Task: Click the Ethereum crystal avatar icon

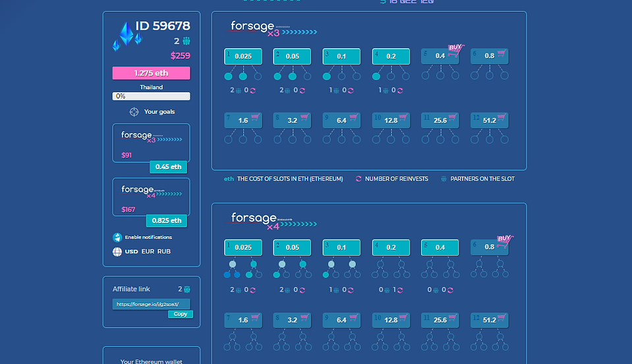Action: point(127,36)
